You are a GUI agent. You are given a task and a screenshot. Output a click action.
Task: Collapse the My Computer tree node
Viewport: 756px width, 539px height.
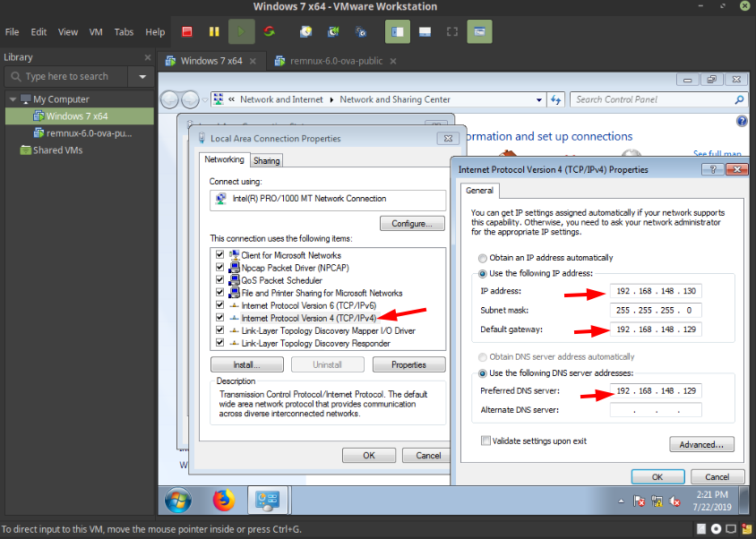(x=13, y=99)
